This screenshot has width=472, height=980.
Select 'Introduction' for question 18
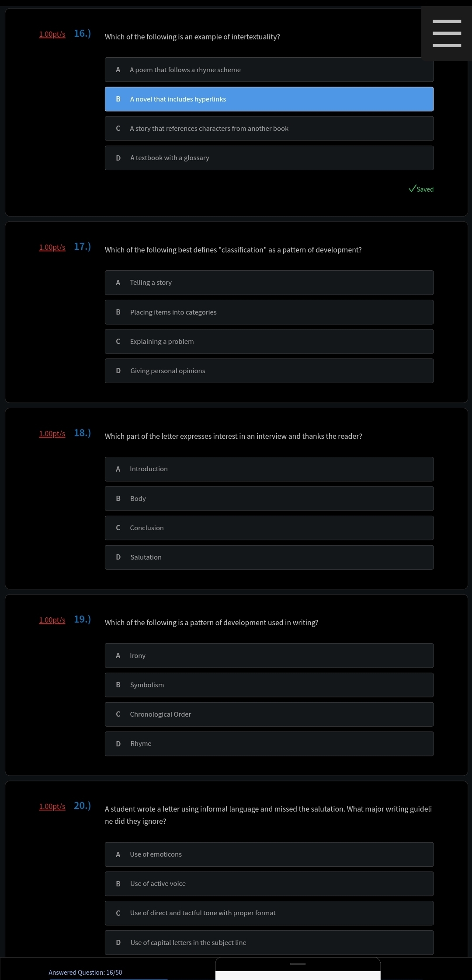click(x=269, y=469)
